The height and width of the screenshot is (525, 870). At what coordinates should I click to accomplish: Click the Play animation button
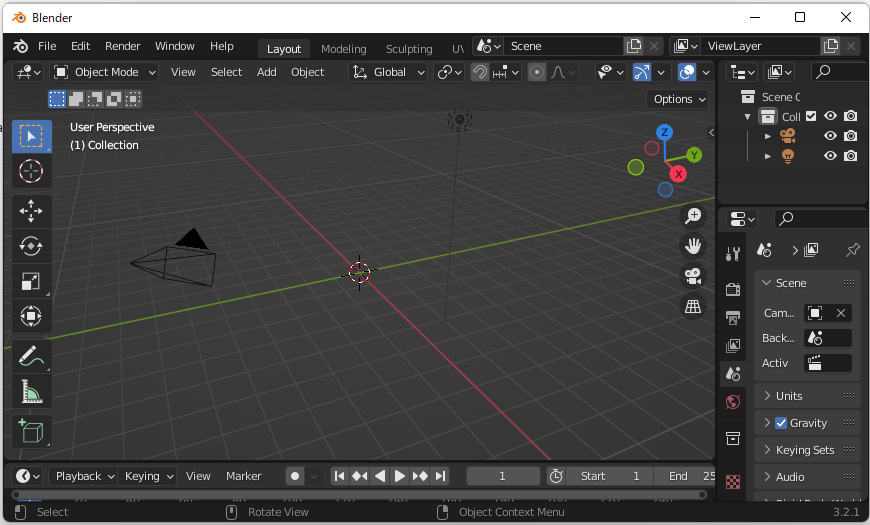coord(399,476)
